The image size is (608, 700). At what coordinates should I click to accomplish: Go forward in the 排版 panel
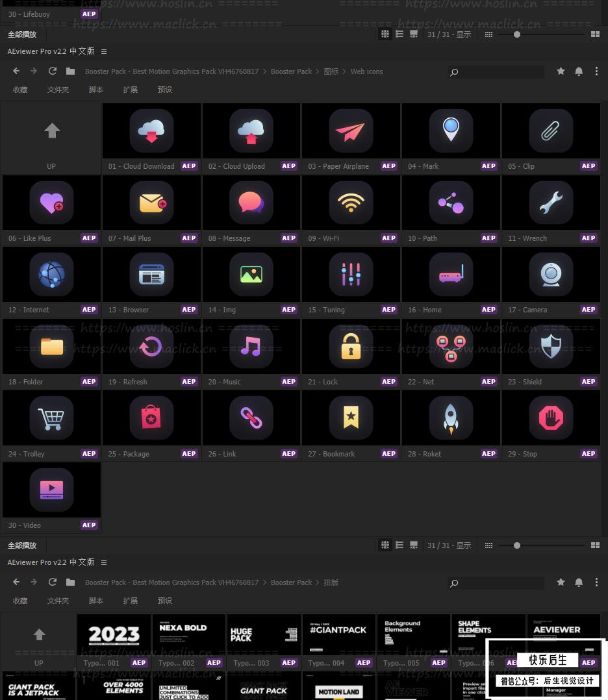34,582
